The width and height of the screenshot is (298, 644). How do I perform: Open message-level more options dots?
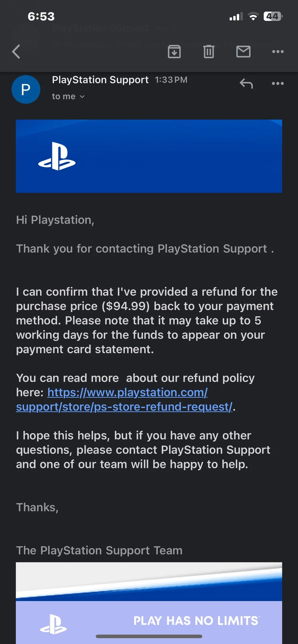pyautogui.click(x=278, y=84)
